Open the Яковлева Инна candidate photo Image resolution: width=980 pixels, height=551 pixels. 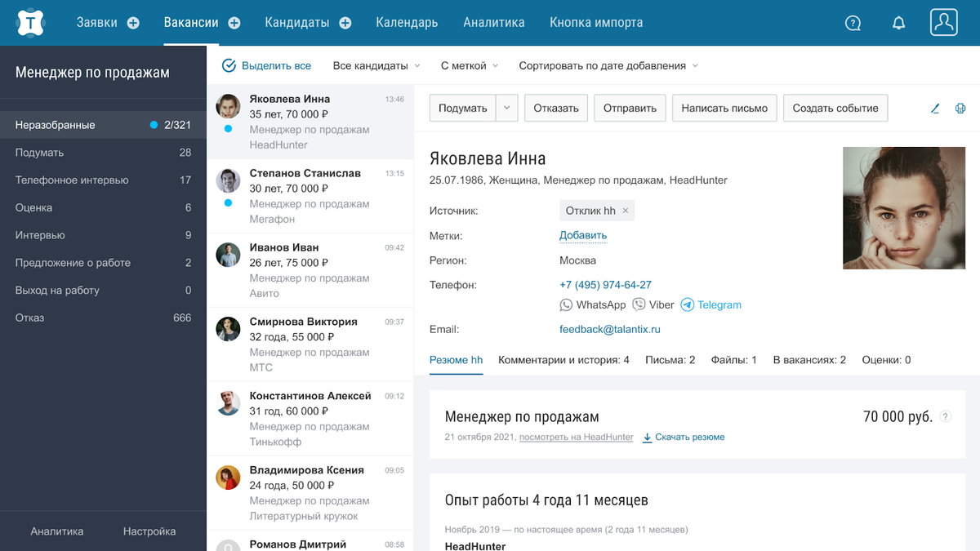pos(904,208)
